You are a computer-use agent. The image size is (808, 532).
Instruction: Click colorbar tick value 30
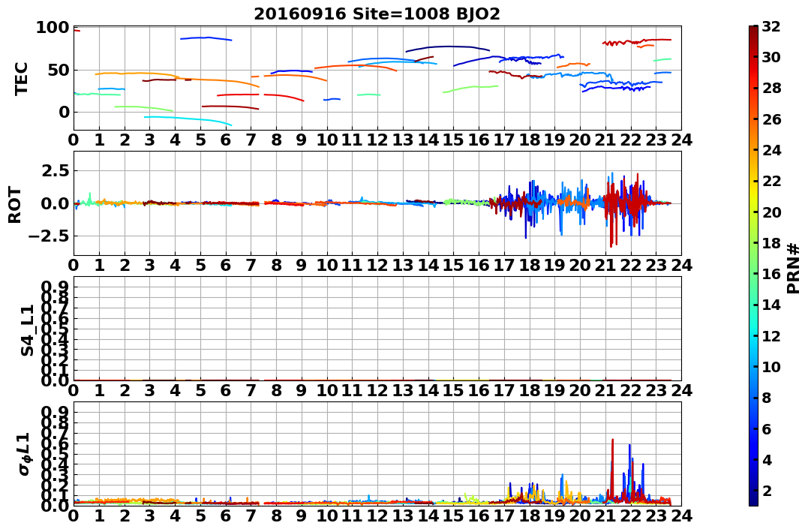point(771,57)
